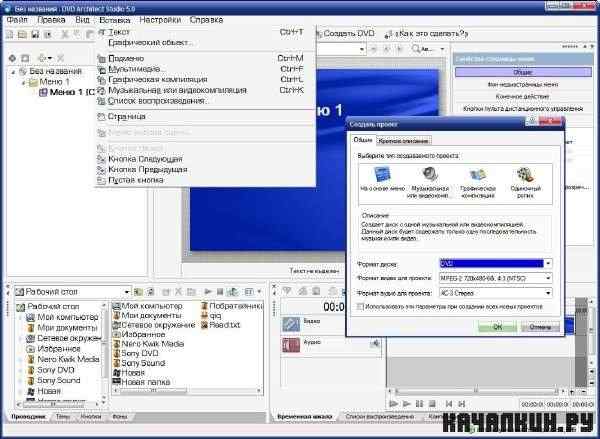Click the Создать DVD toolbar button
This screenshot has width=600, height=439.
[x=345, y=34]
